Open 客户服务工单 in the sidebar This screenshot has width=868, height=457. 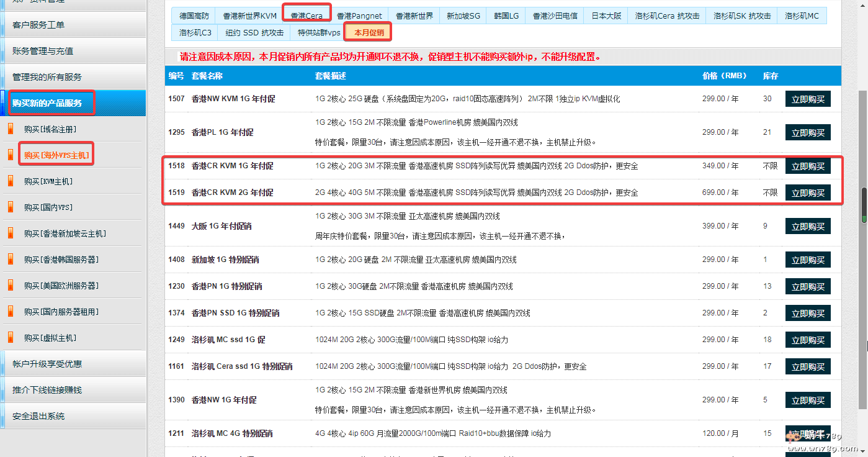(x=73, y=25)
